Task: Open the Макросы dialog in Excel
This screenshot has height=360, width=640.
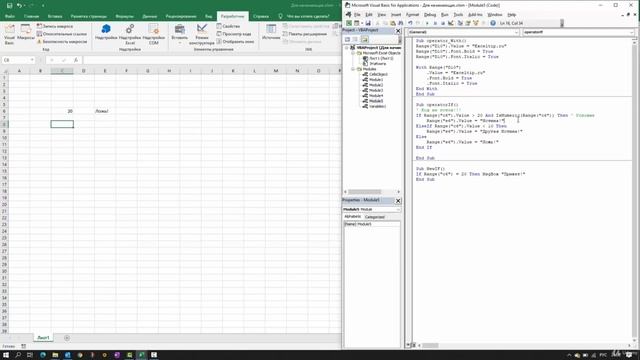Action: (x=26, y=33)
